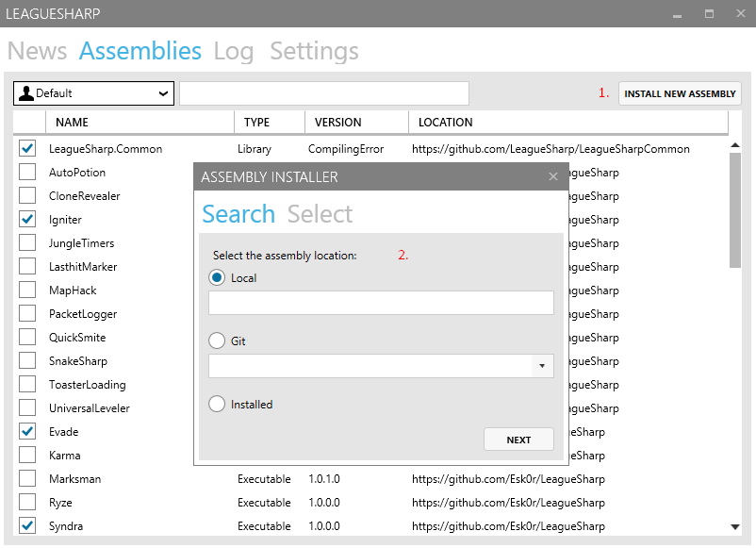Expand the Git repository combo box arrow
The height and width of the screenshot is (548, 756).
coord(542,366)
